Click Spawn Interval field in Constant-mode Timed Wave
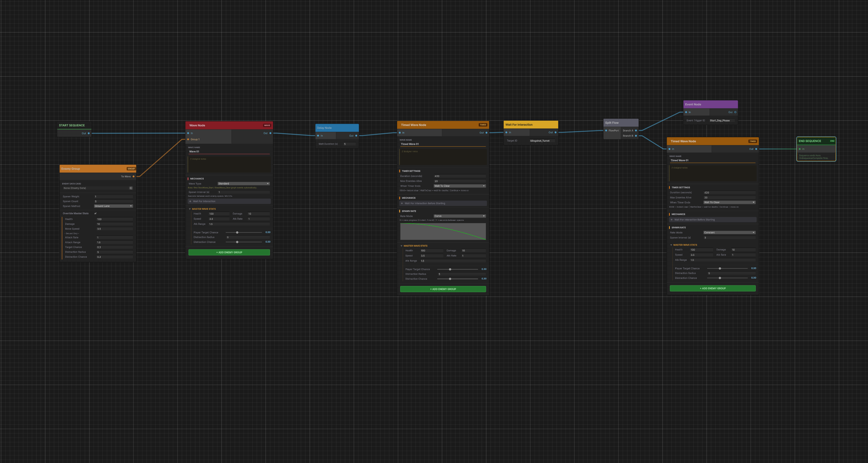The image size is (868, 463). coord(729,237)
